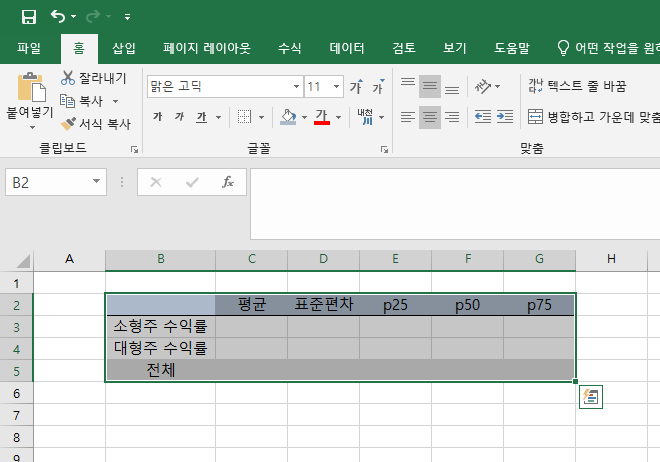Open Customize Quick Access Toolbar menu

tap(127, 17)
